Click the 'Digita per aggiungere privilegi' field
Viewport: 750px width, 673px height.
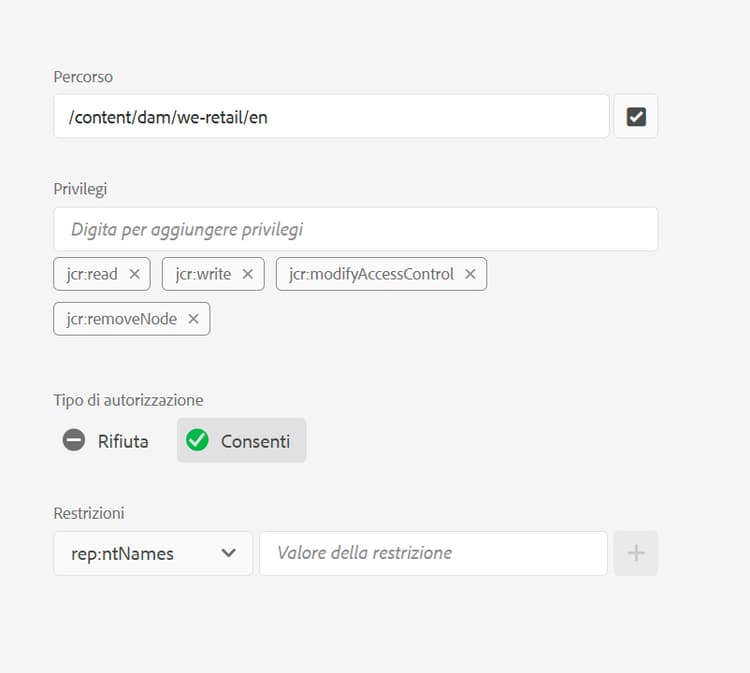355,229
